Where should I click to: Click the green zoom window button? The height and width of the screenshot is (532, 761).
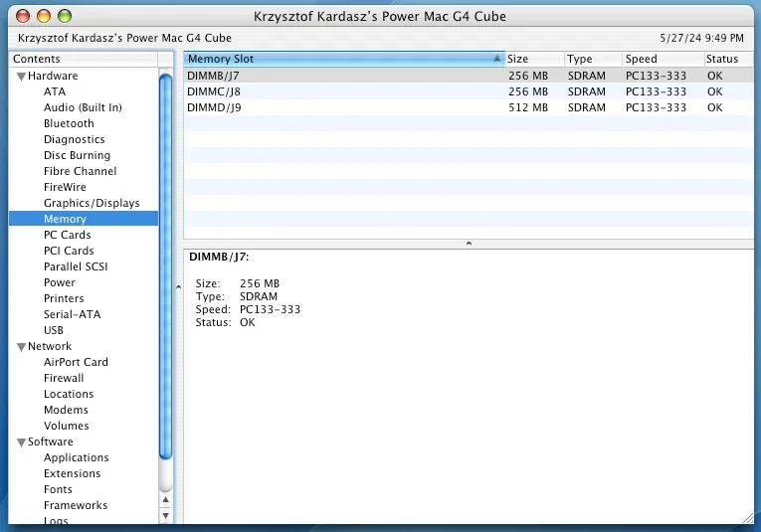65,16
